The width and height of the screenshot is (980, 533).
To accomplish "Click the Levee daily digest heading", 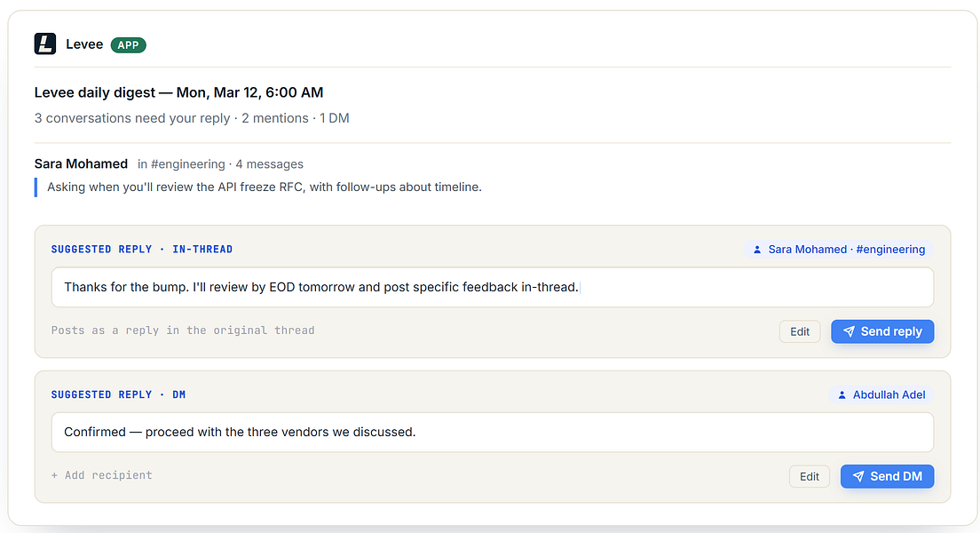I will pyautogui.click(x=178, y=92).
